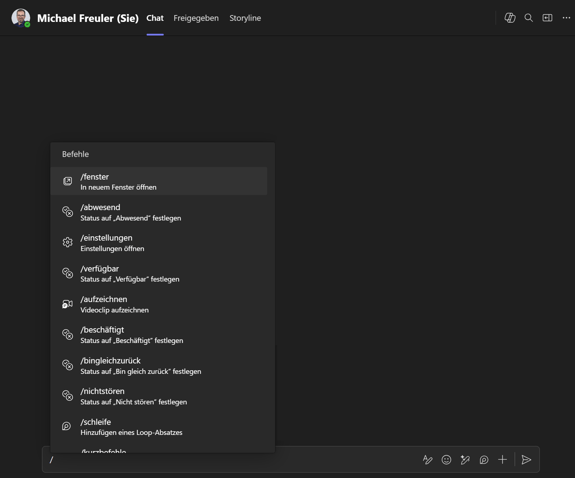Click the window icon beside /fenster
The width and height of the screenshot is (575, 478).
pyautogui.click(x=67, y=181)
